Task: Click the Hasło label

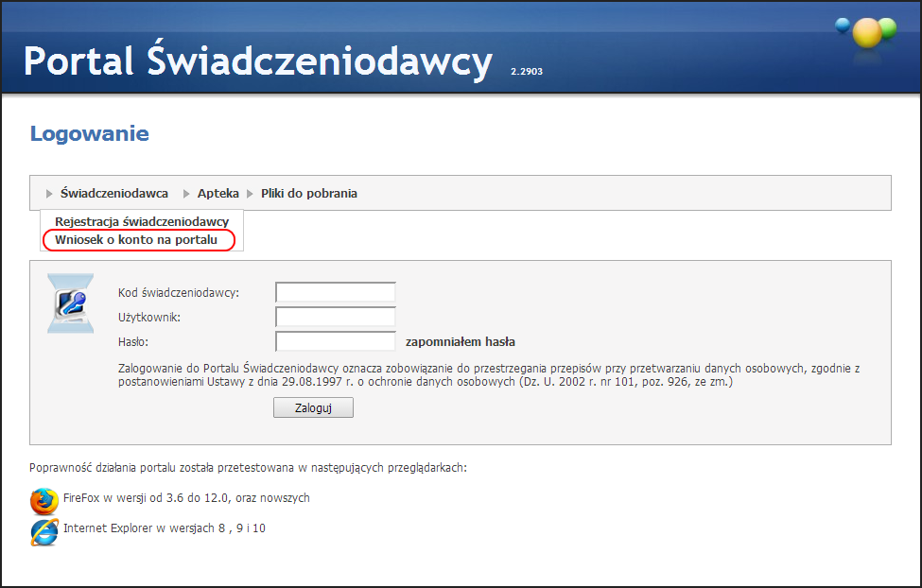Action: pos(133,341)
